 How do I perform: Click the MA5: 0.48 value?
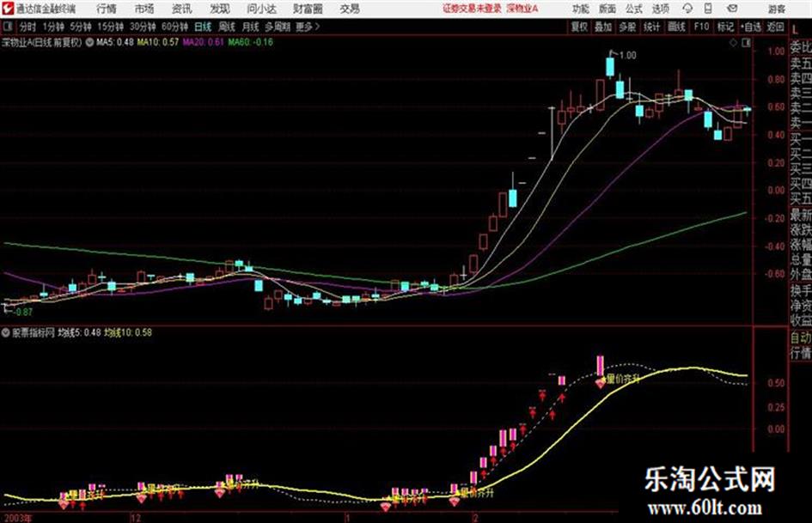(115, 42)
